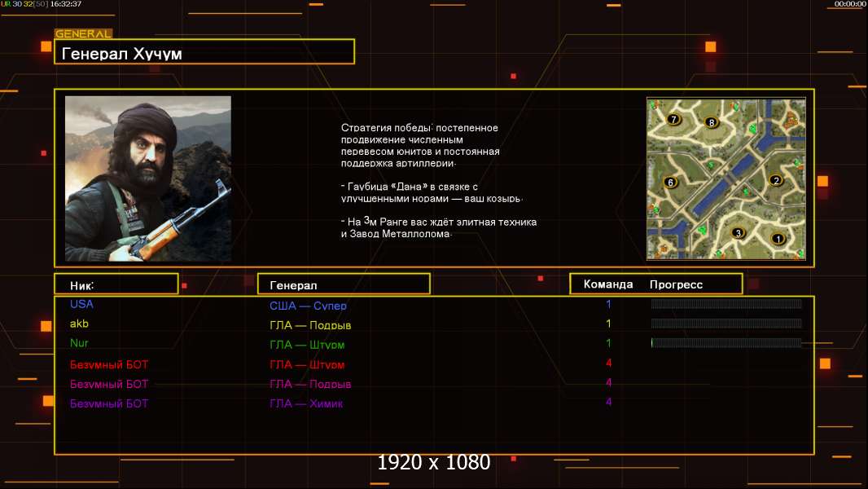Image resolution: width=868 pixels, height=489 pixels.
Task: Select player 'akb' in the nickname list
Action: [79, 324]
